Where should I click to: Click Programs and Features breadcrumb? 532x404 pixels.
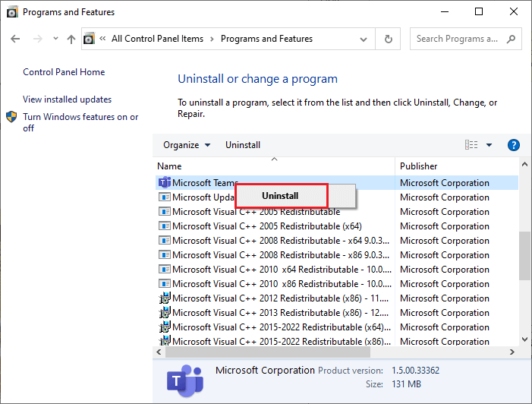[x=266, y=39]
